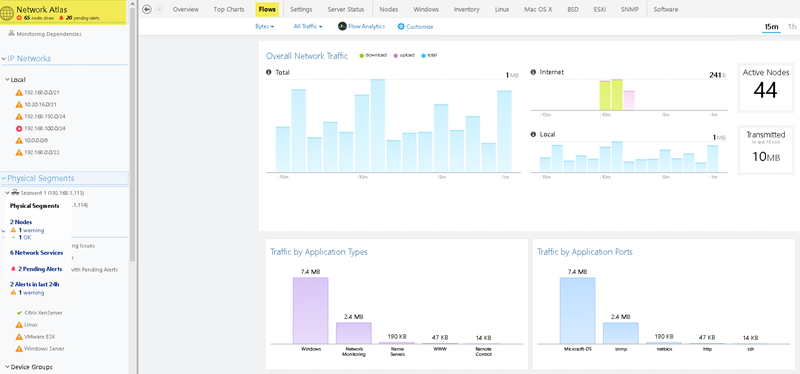
Task: Collapse the IP Networks section
Action: 4,59
